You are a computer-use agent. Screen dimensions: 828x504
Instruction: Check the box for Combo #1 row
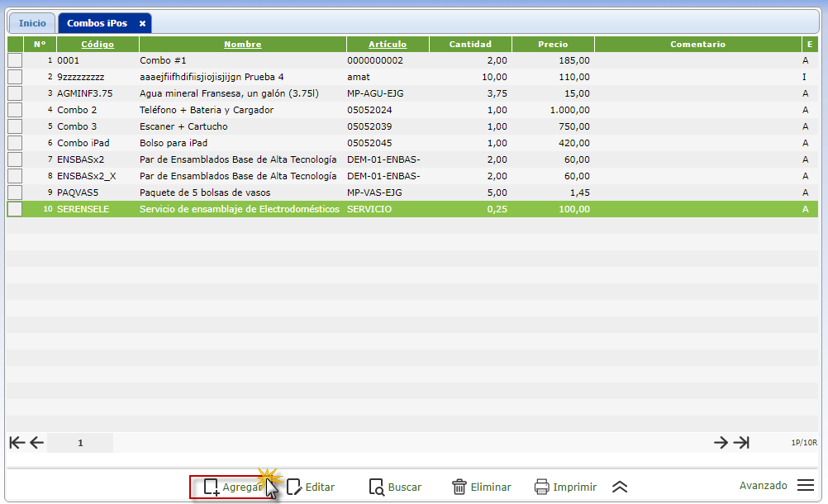click(15, 60)
